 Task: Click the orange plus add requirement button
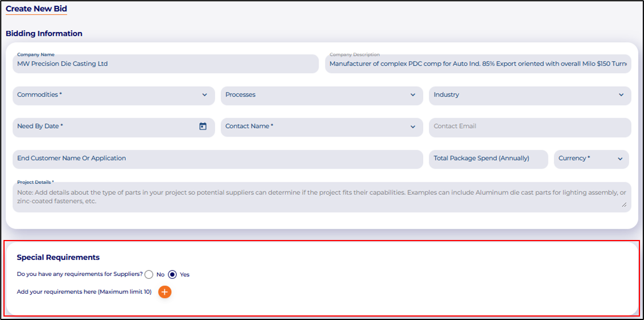[165, 292]
